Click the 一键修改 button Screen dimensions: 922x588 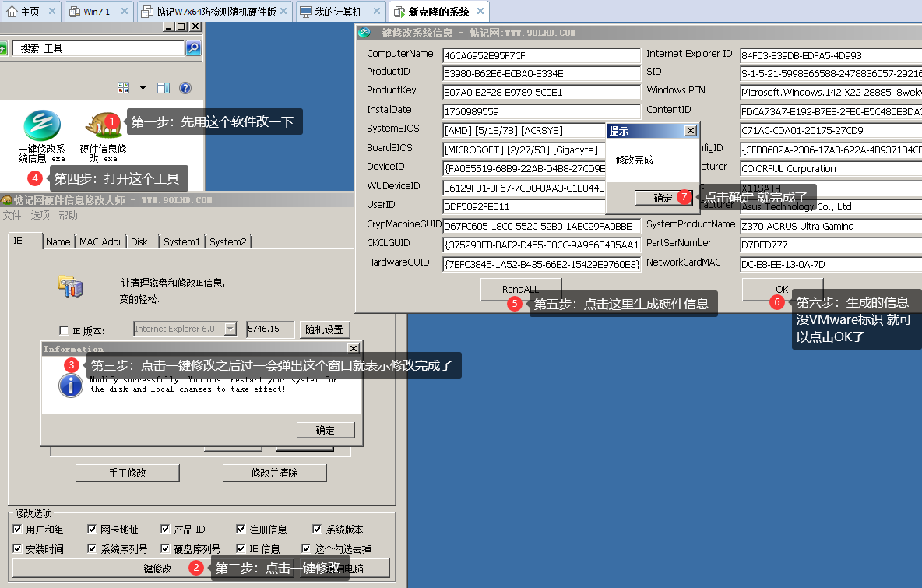pos(153,569)
